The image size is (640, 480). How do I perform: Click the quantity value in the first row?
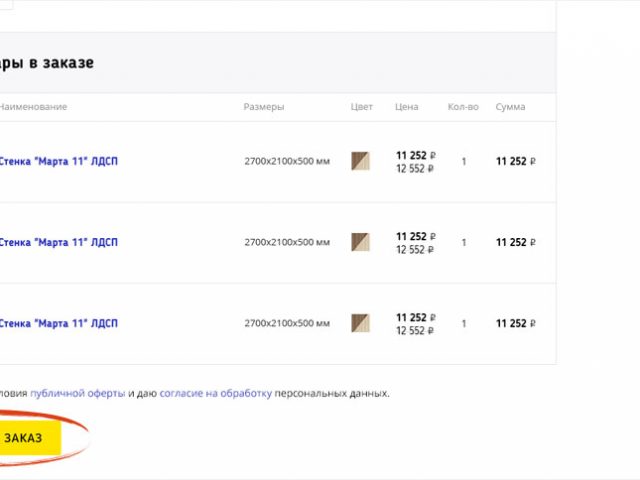click(463, 161)
